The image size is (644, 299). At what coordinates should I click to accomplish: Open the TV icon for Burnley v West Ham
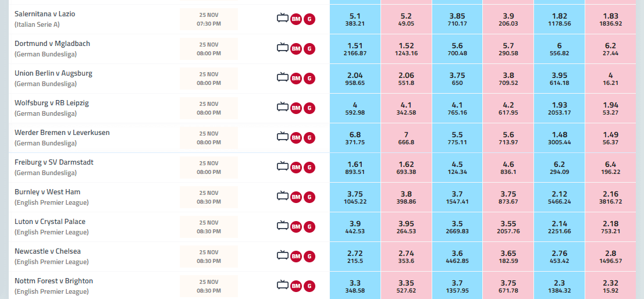(282, 196)
